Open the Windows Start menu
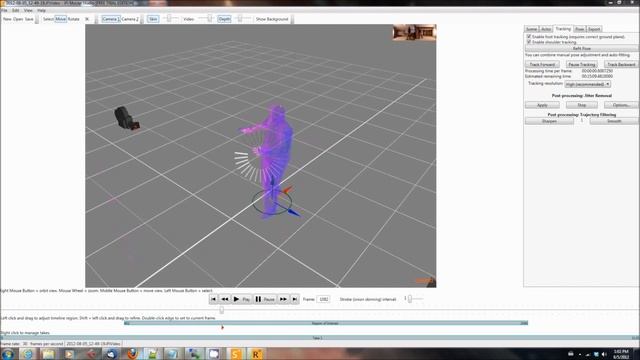The width and height of the screenshot is (640, 360). pyautogui.click(x=7, y=354)
